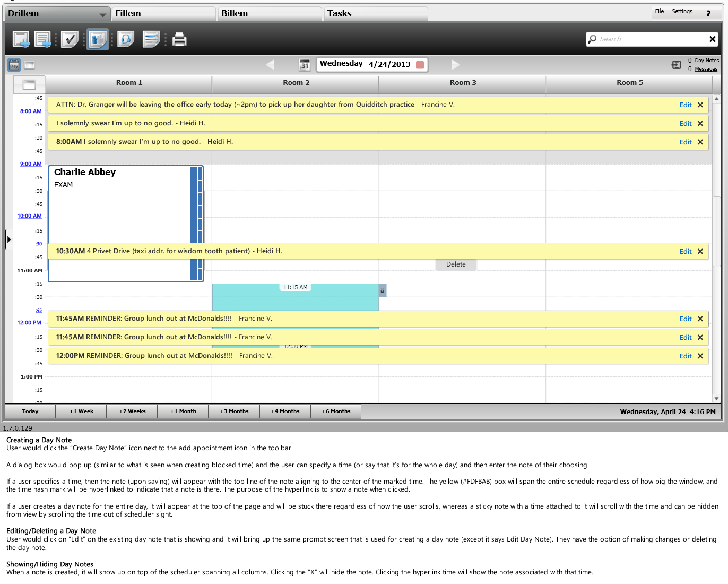This screenshot has height=584, width=728.
Task: Open the calendar date picker icon
Action: pyautogui.click(x=305, y=65)
